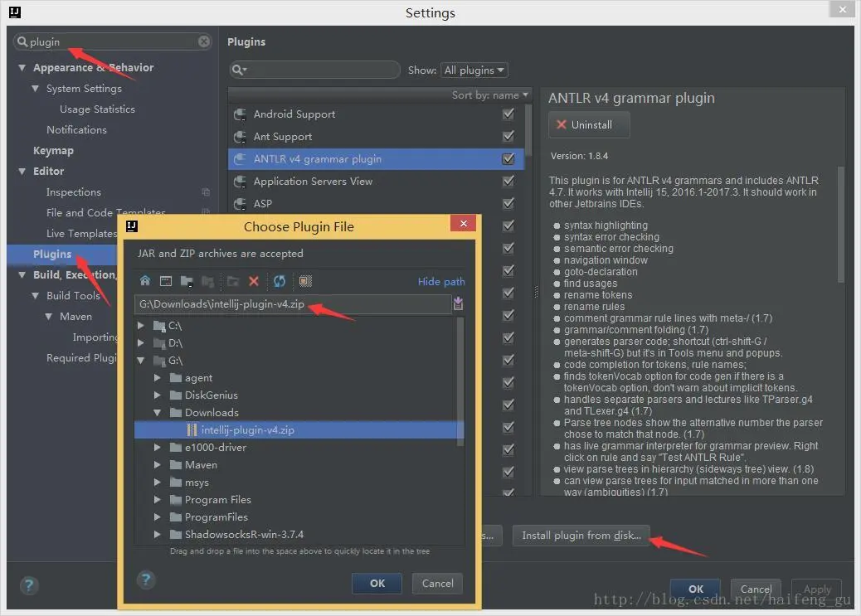The width and height of the screenshot is (861, 616).
Task: Click help icon in Settings window corner
Action: (29, 586)
